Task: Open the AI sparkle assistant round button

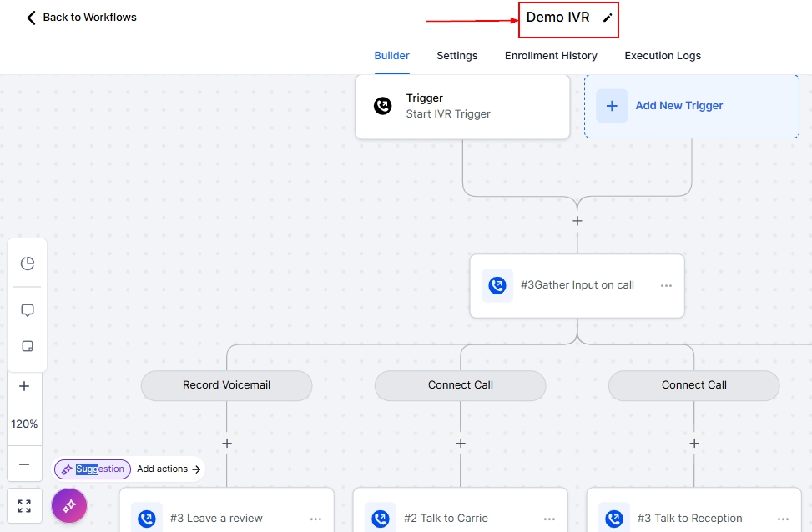Action: (x=69, y=505)
